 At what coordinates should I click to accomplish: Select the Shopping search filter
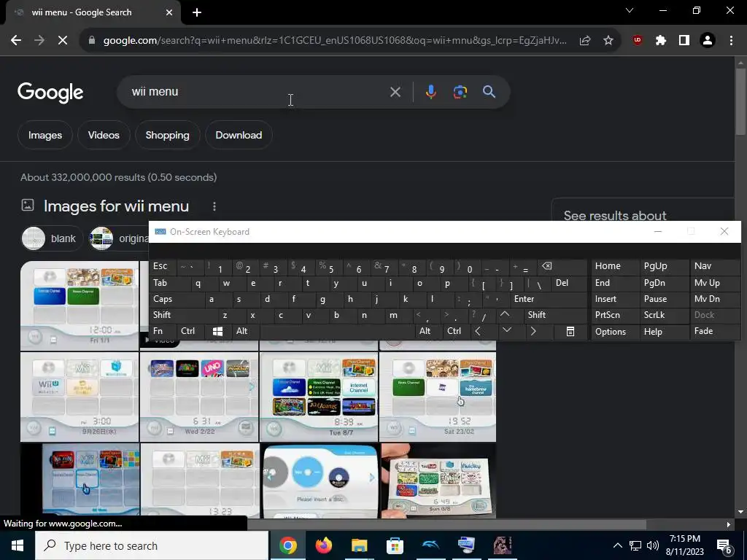(x=167, y=135)
